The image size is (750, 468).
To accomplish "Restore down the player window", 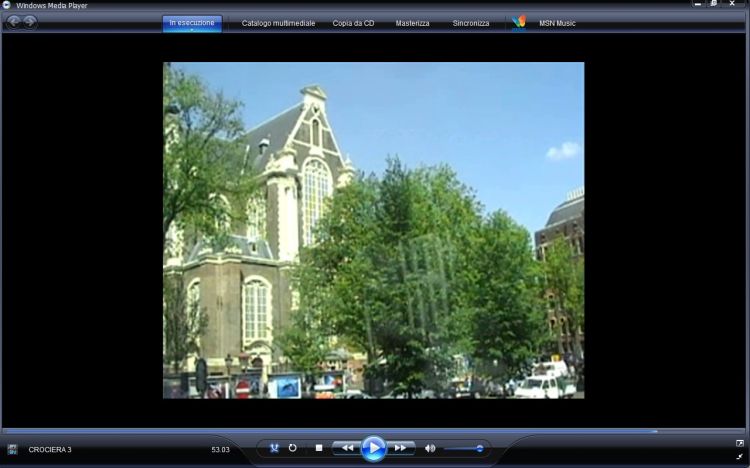I will tap(714, 4).
